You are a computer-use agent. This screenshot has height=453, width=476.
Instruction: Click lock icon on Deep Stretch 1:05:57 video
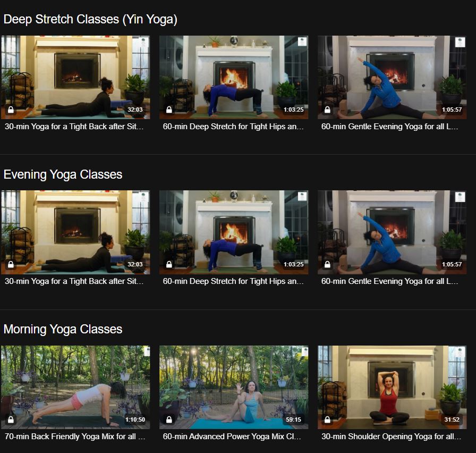point(327,110)
